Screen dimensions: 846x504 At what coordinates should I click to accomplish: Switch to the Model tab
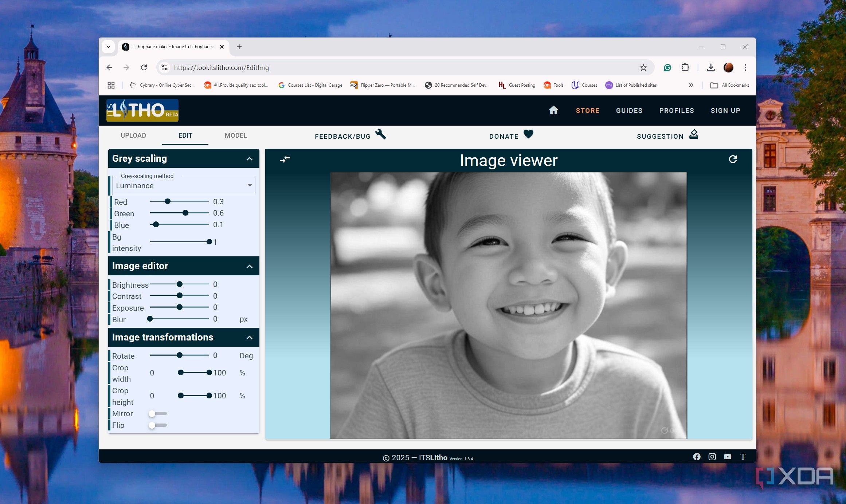coord(236,135)
